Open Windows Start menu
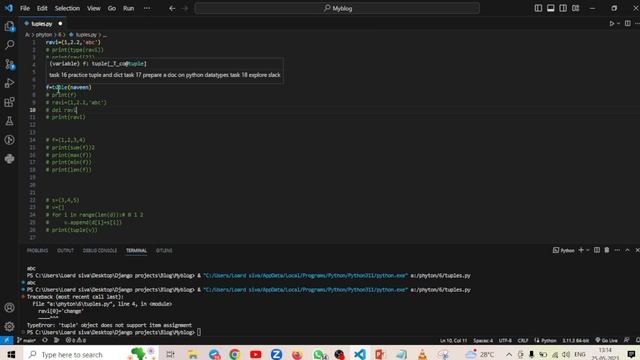 pos(11,354)
